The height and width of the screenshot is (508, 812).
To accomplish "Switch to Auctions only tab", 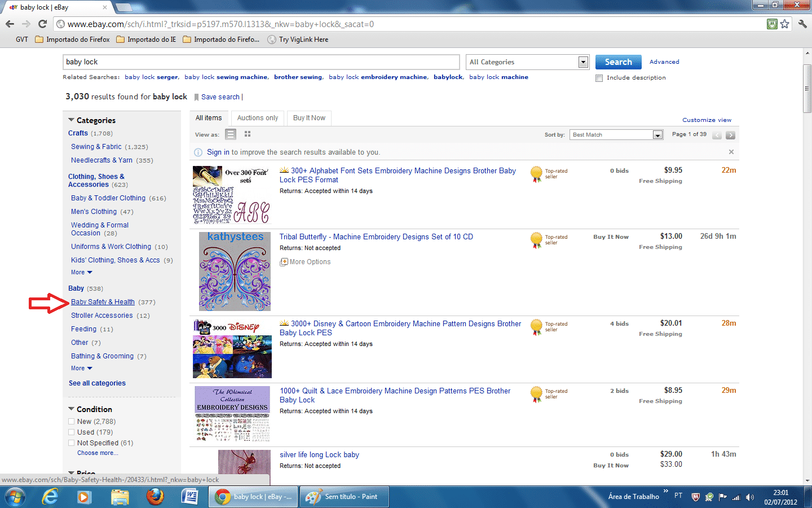I will (257, 118).
